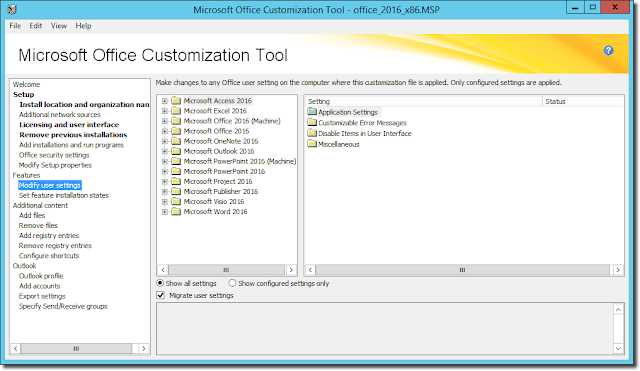Screen dimensions: 640x371
Task: Click the Disable Items in User Interface folder icon
Action: 312,133
